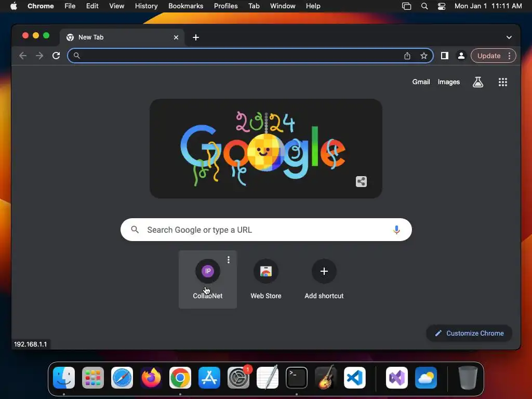The image size is (532, 399).
Task: Open CollabNet shortcut's more actions menu
Action: 229,260
